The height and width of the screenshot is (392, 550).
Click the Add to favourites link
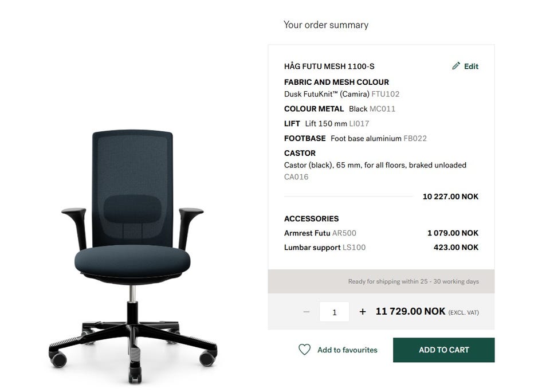click(347, 350)
